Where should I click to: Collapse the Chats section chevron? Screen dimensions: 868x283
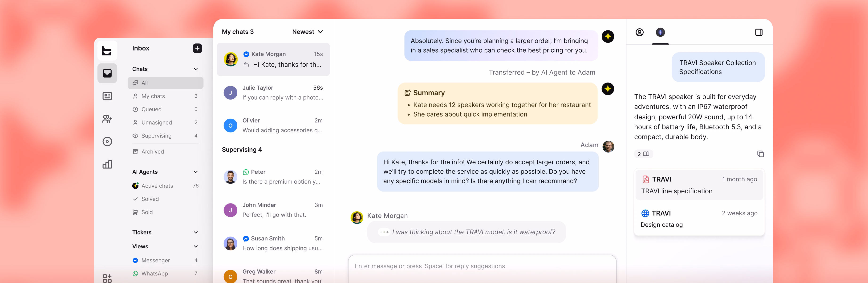tap(196, 69)
